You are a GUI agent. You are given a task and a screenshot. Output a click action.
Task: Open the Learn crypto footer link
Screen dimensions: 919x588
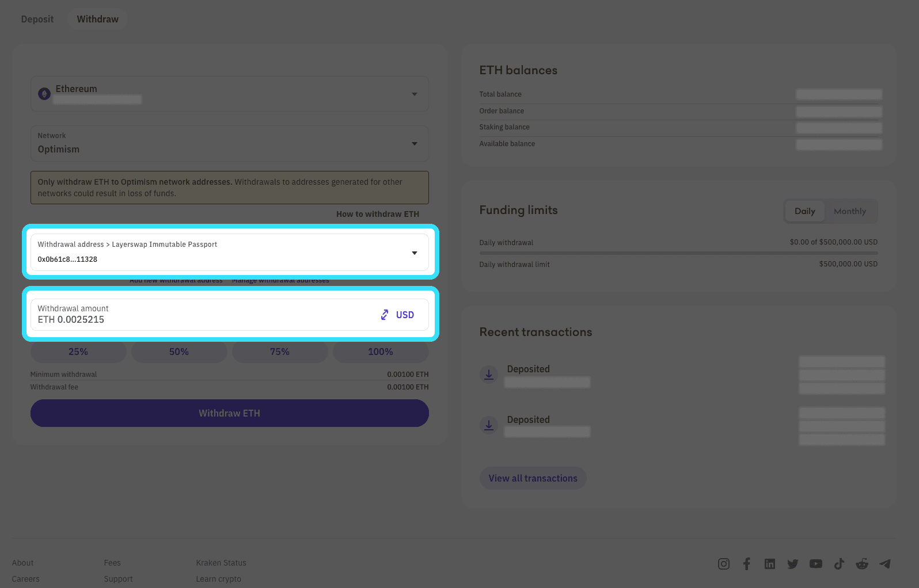(x=219, y=579)
